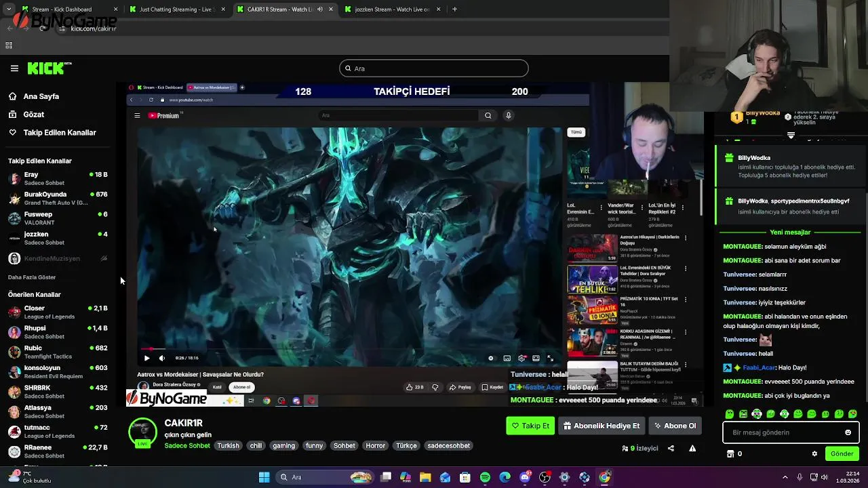The width and height of the screenshot is (868, 488).
Task: Open BurakOyunda's Grand Theft Auto channel
Action: 58,198
